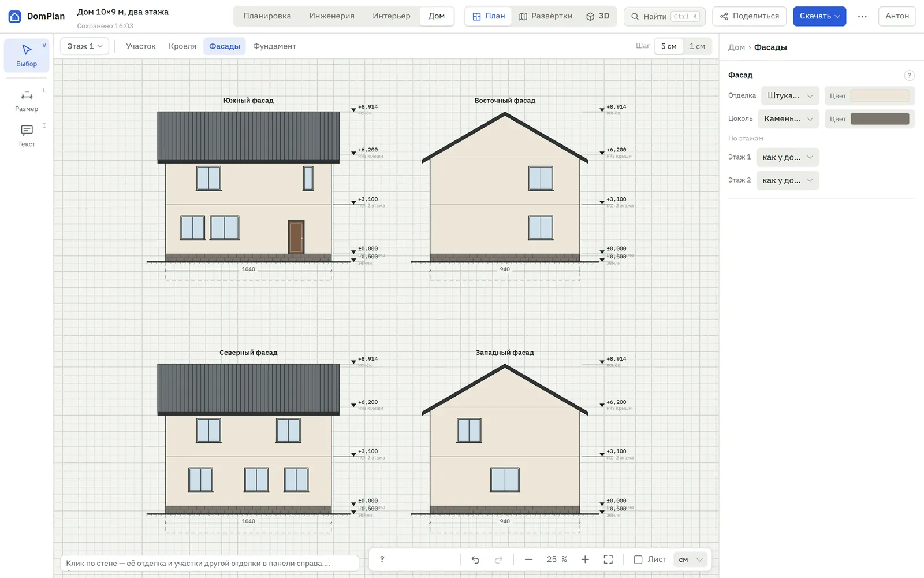Pick the Текст annotation tool
924x578 pixels.
27,136
